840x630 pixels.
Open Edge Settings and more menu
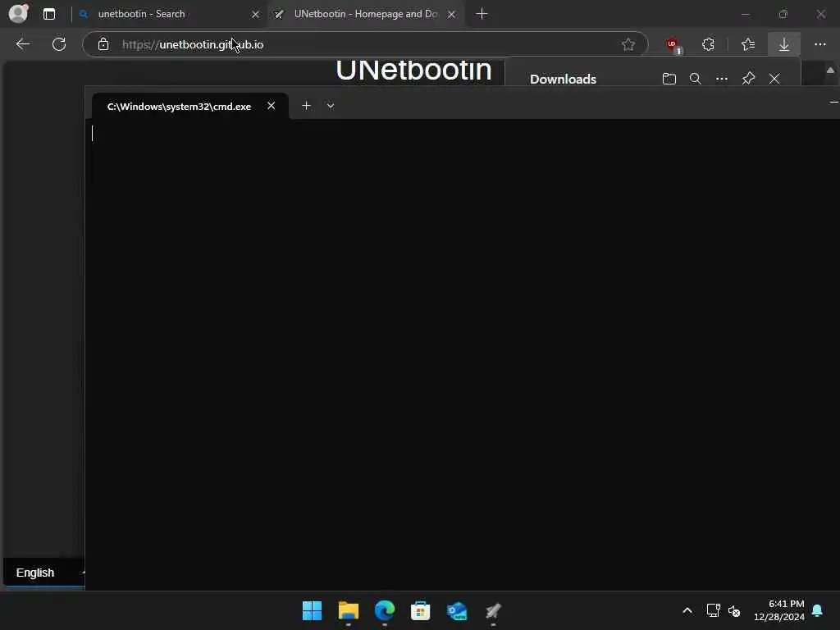point(820,44)
